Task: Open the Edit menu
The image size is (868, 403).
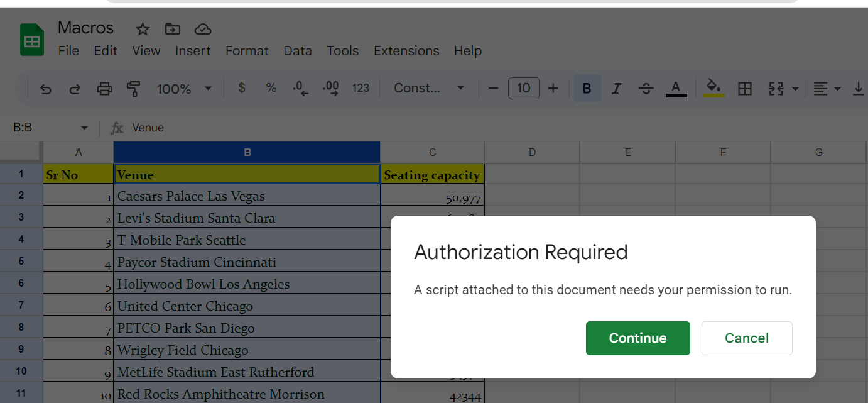Action: pyautogui.click(x=106, y=51)
